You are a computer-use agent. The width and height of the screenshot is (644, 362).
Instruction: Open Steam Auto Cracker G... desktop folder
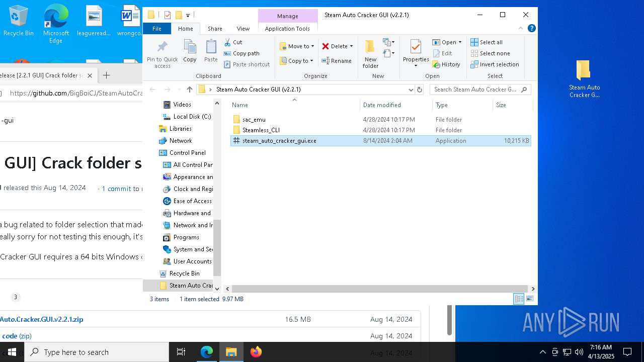(x=584, y=79)
